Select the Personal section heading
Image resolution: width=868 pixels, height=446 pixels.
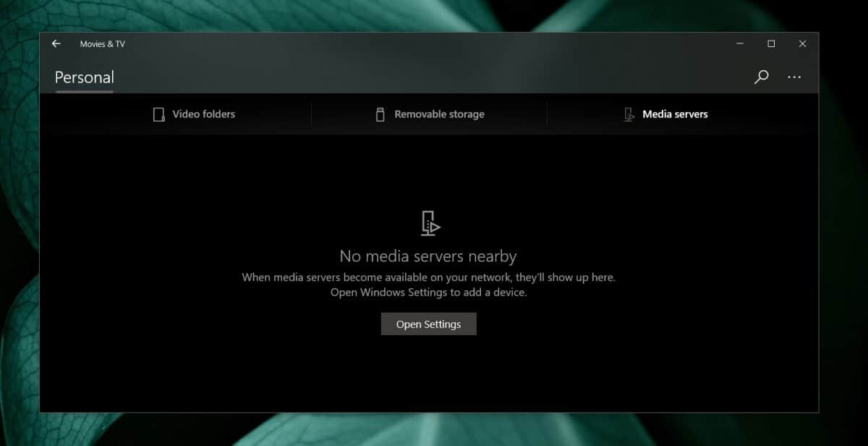coord(85,77)
